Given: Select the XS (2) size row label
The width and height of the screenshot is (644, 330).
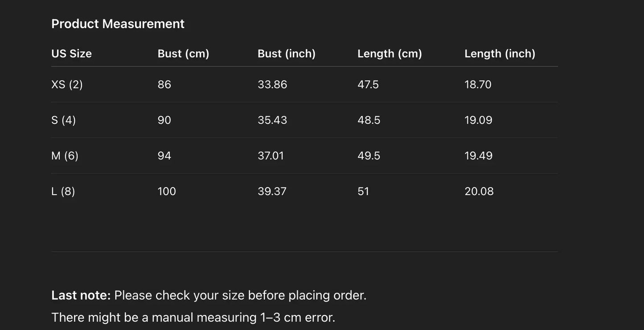Looking at the screenshot, I should [x=67, y=84].
